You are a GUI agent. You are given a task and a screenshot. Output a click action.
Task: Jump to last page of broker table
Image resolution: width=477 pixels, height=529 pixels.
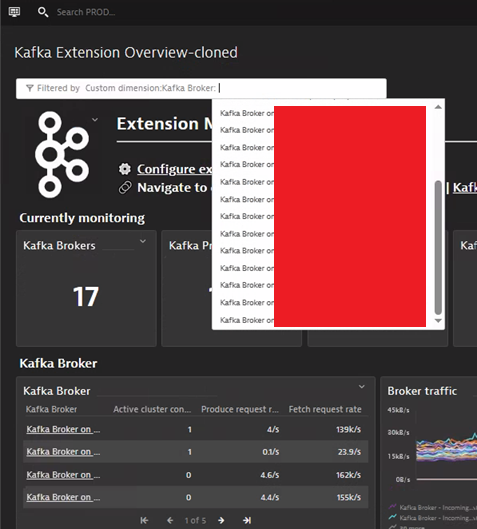pos(247,520)
